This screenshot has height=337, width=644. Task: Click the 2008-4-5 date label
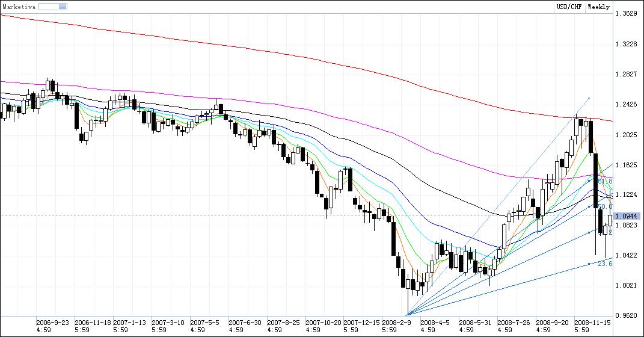pyautogui.click(x=435, y=323)
